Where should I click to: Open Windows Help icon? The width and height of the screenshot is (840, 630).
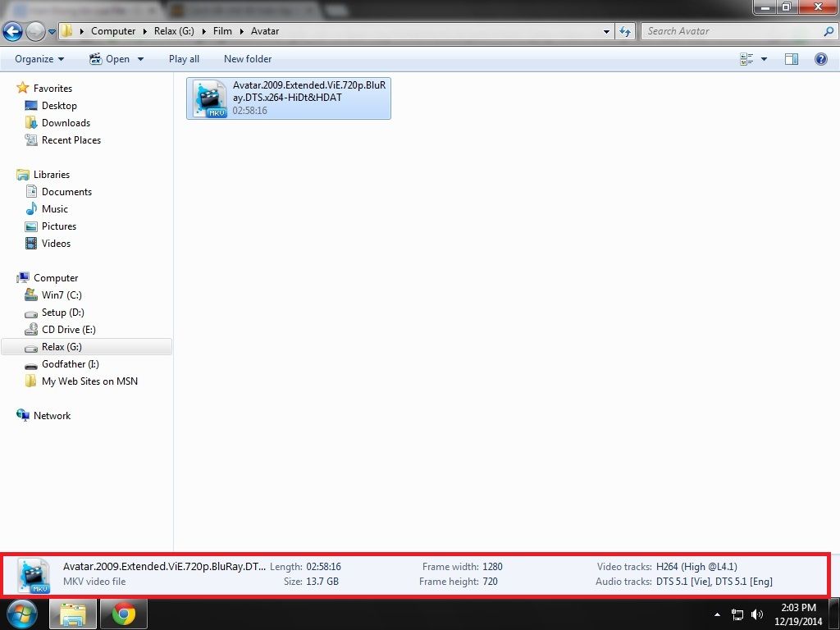[x=820, y=59]
